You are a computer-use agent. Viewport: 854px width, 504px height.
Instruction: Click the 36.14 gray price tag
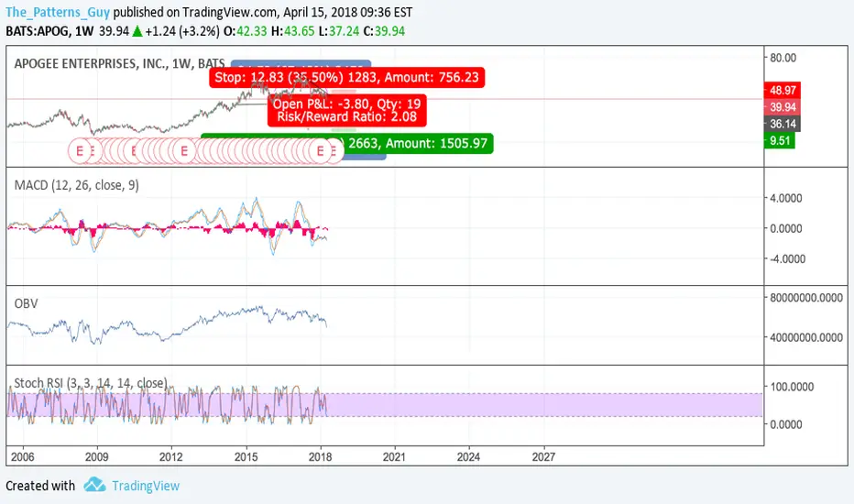tap(783, 125)
